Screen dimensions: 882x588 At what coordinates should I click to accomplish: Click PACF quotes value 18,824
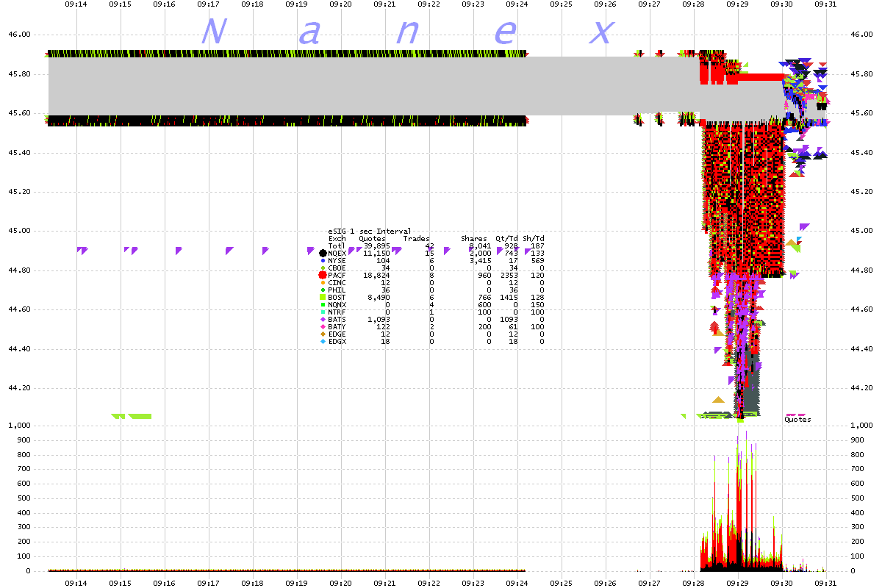(376, 275)
